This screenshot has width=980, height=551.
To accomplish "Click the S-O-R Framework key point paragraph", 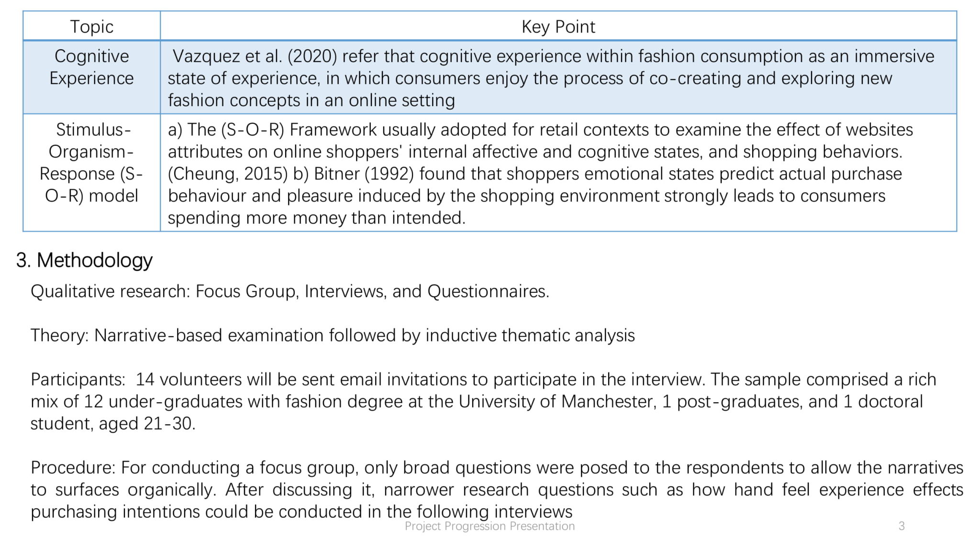I will tap(540, 173).
